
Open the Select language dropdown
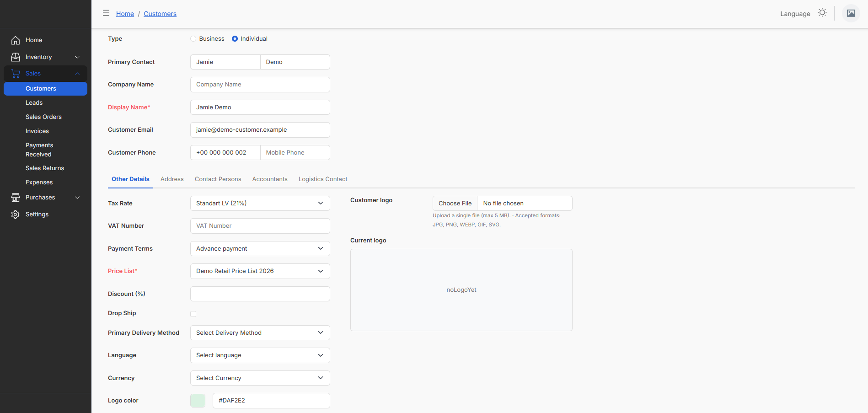tap(260, 355)
